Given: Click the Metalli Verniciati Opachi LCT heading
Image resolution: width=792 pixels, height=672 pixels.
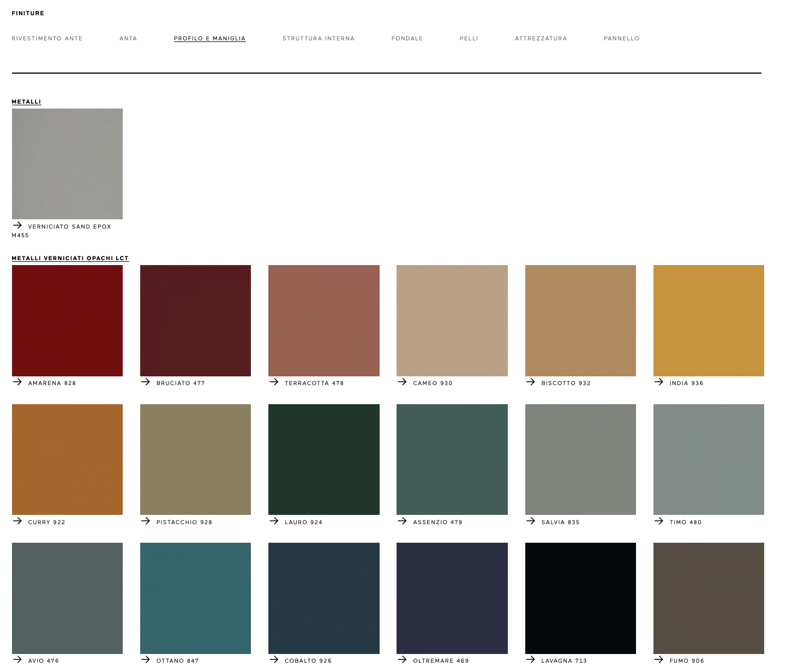Looking at the screenshot, I should pyautogui.click(x=70, y=259).
